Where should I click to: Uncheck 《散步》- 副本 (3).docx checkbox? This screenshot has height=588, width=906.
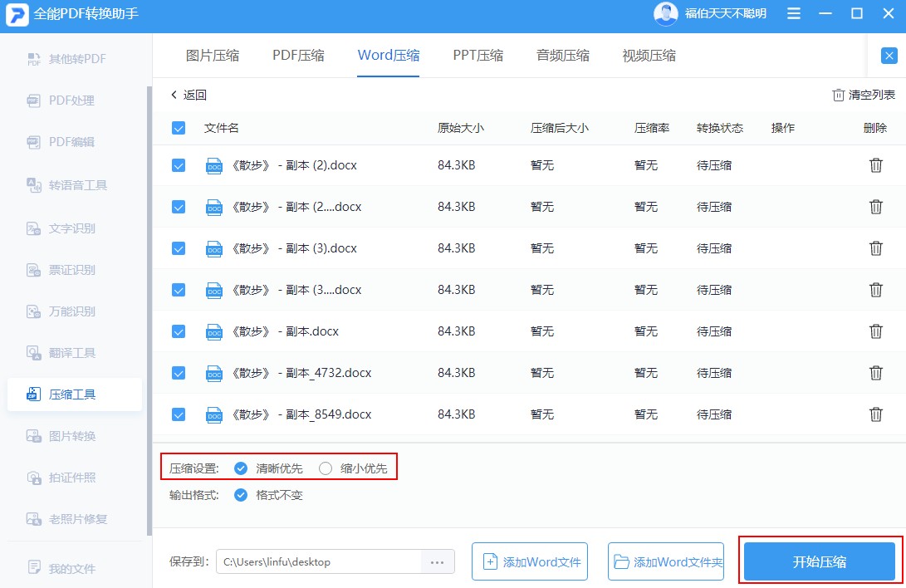click(x=179, y=248)
